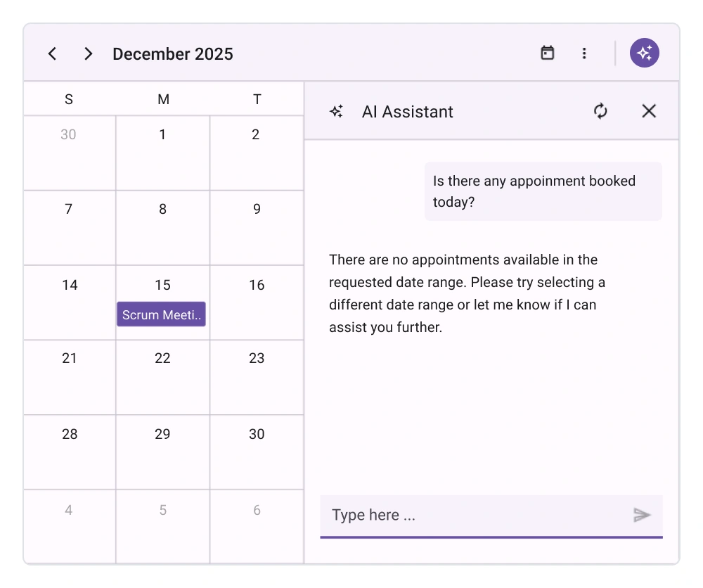703x588 pixels.
Task: Select the Monday column header
Action: (162, 99)
